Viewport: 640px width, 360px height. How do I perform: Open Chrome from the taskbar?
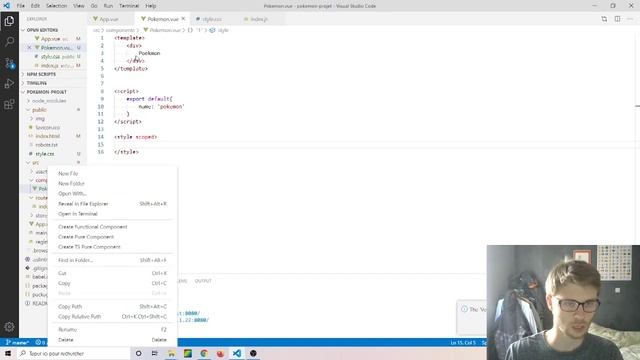pyautogui.click(x=204, y=353)
